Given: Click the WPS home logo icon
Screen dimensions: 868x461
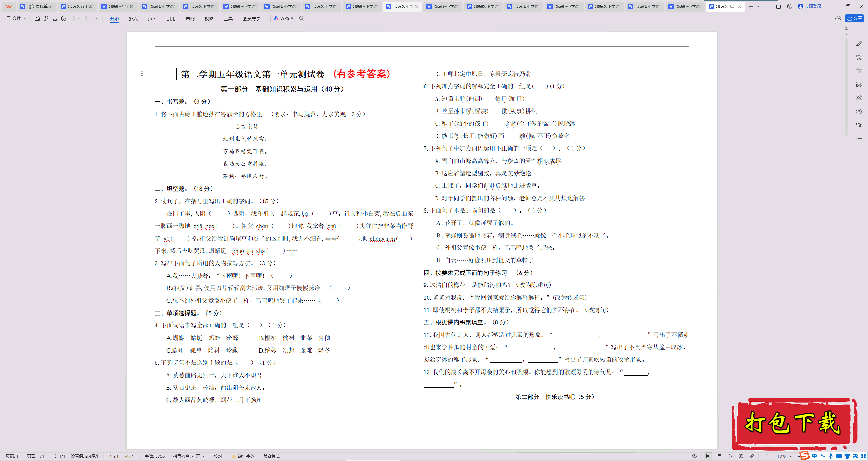Looking at the screenshot, I should 9,6.
